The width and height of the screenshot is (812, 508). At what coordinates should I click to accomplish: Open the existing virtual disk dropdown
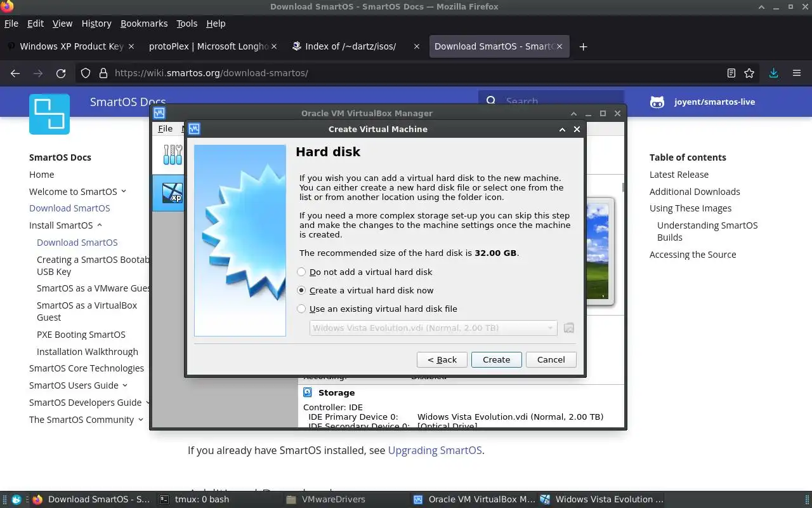tap(433, 328)
